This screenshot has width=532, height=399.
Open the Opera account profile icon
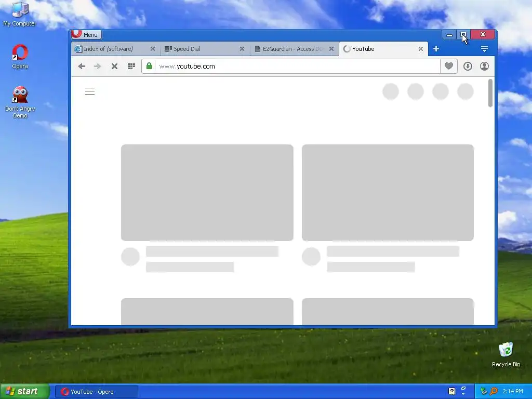(485, 66)
